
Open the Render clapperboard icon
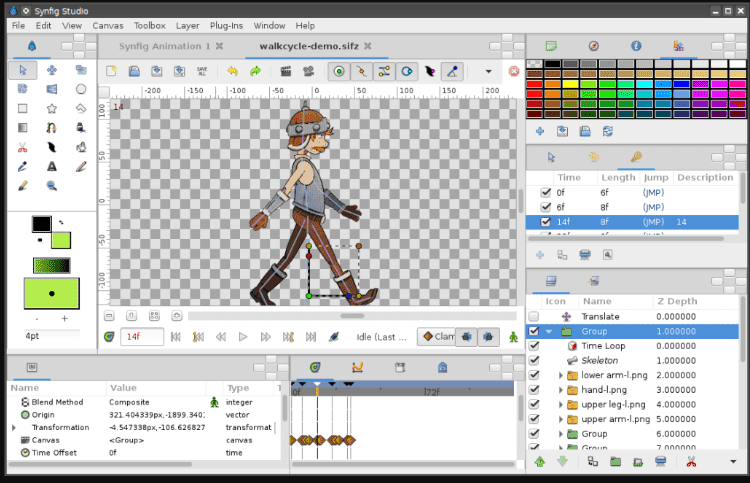[x=286, y=71]
